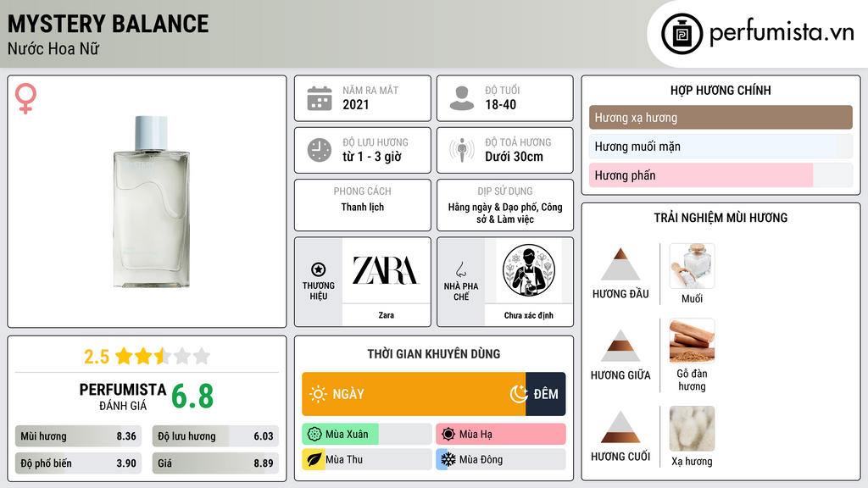Click the age range value 18-40

[x=500, y=104]
